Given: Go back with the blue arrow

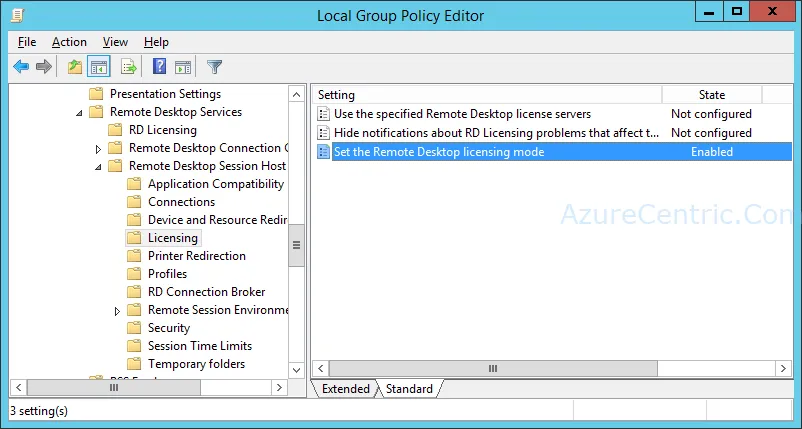Looking at the screenshot, I should (x=21, y=66).
